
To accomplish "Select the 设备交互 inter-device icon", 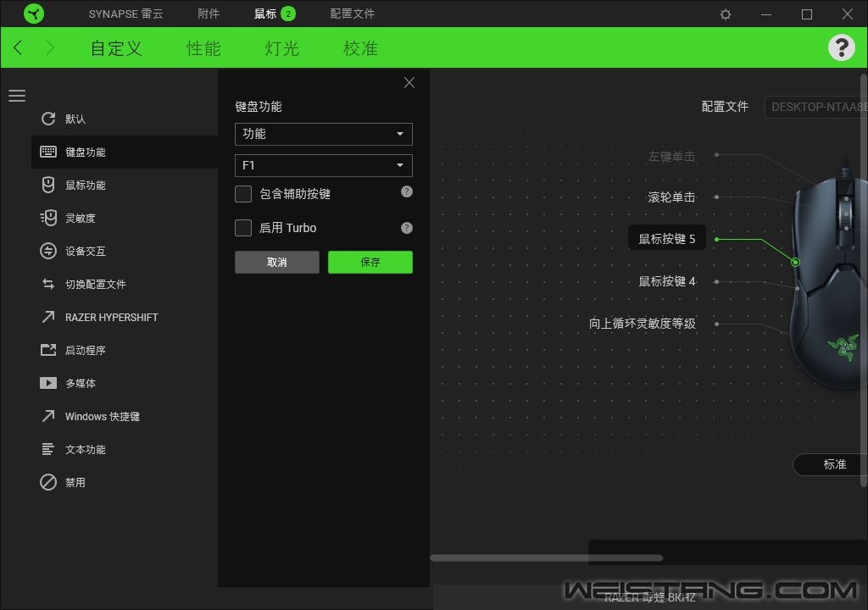I will [x=48, y=251].
